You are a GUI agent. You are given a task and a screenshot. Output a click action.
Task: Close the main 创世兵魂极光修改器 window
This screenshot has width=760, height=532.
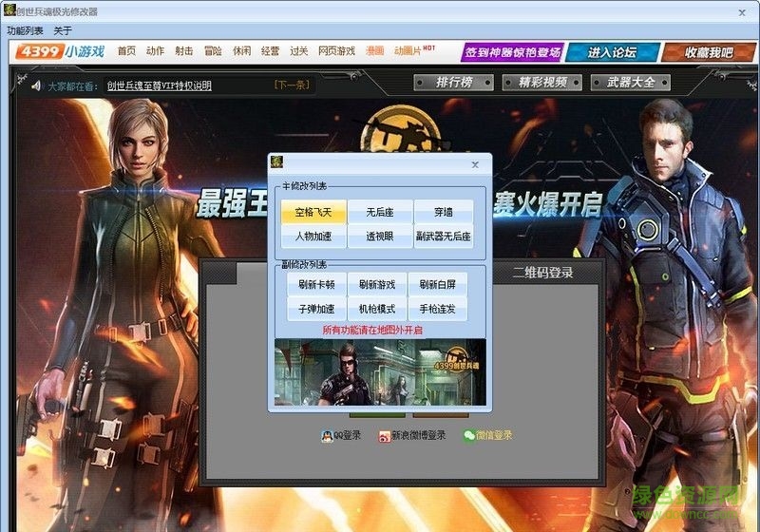(742, 12)
